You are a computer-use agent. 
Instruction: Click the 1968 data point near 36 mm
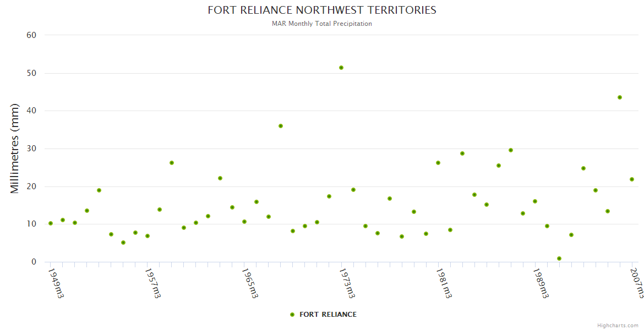(281, 126)
